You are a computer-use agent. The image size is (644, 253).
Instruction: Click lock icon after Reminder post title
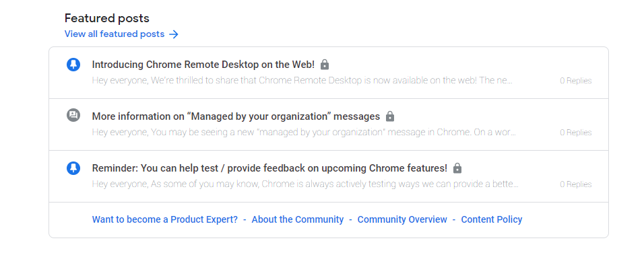point(457,168)
